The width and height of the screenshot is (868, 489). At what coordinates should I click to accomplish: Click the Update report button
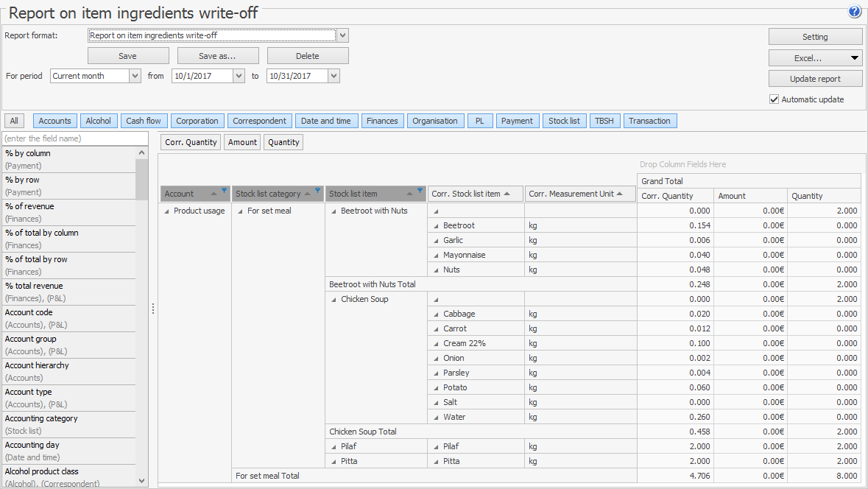click(x=815, y=79)
